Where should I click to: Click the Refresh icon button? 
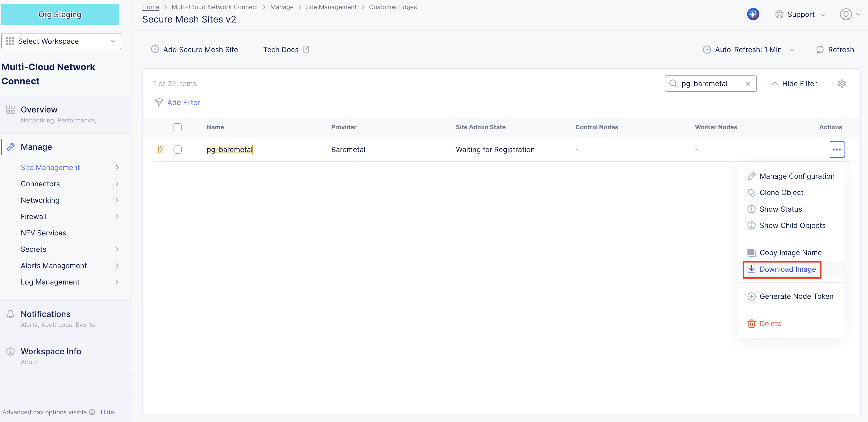(820, 50)
